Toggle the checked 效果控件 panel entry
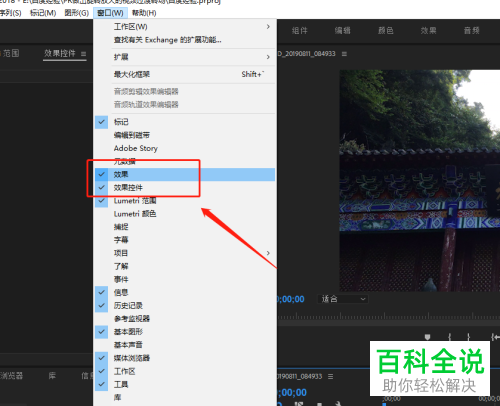 coord(185,188)
